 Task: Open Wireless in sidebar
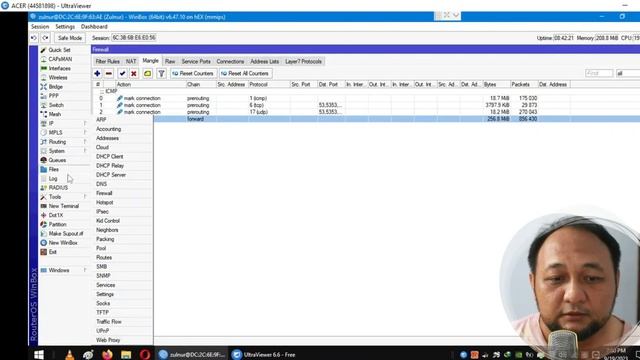[58, 78]
